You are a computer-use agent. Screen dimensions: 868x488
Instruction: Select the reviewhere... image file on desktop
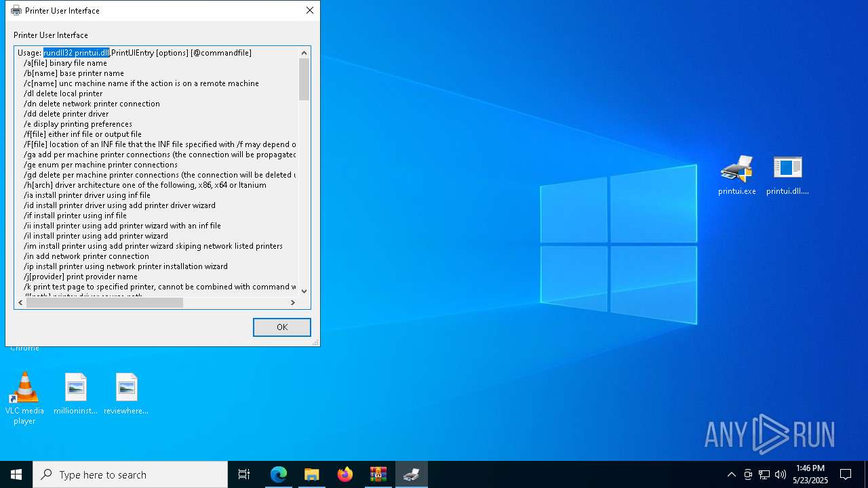pos(126,394)
